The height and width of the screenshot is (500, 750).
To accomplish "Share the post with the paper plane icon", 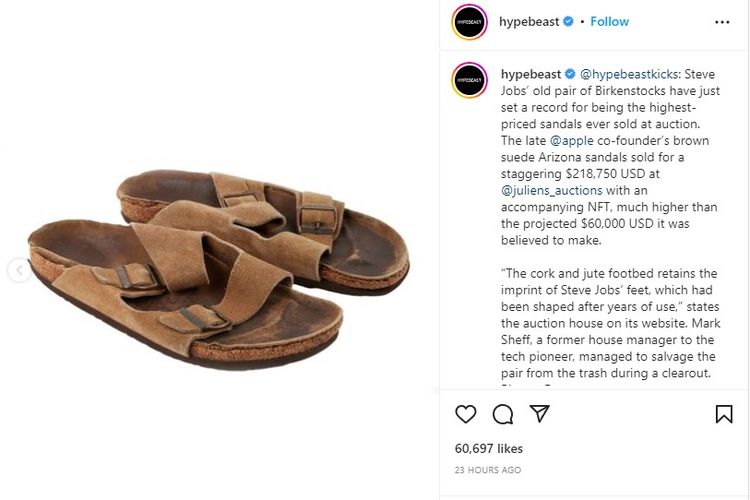I will 540,414.
